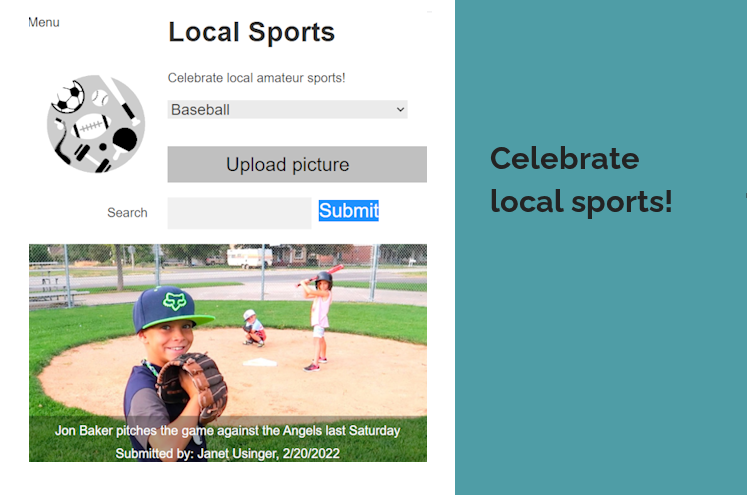The width and height of the screenshot is (747, 495).
Task: Click the ping pong paddle in logo
Action: pos(124,141)
